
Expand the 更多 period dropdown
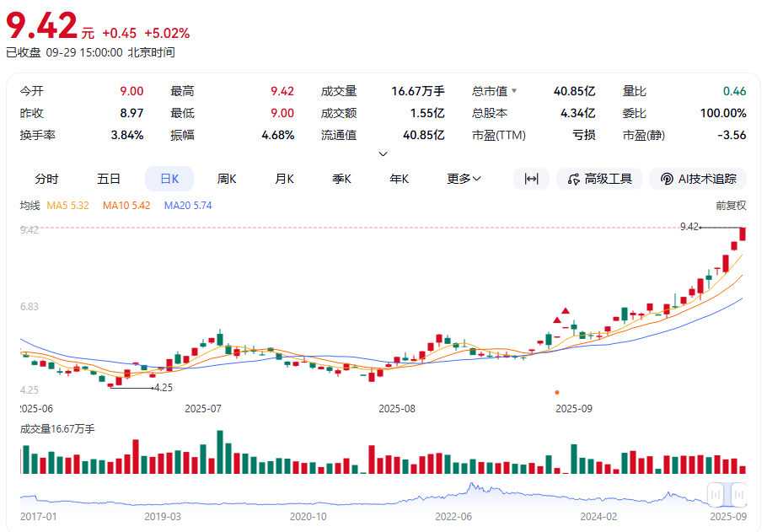coord(464,179)
